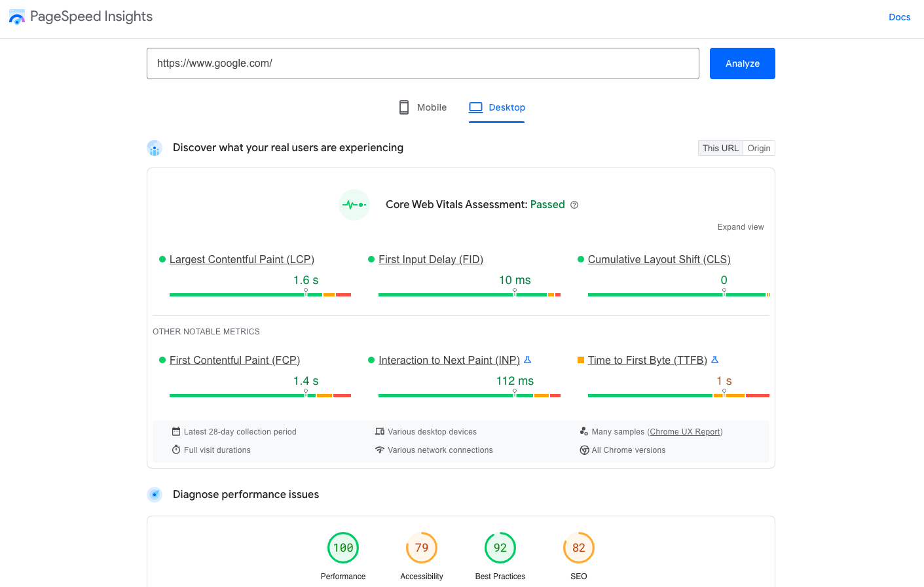
Task: Click the samples icon beside Many samples
Action: [584, 431]
